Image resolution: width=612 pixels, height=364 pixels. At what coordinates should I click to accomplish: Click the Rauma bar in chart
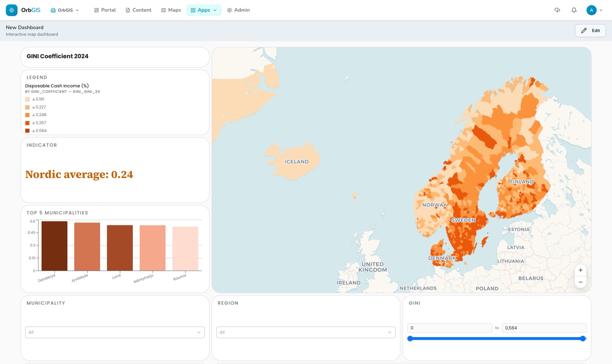[x=185, y=249]
